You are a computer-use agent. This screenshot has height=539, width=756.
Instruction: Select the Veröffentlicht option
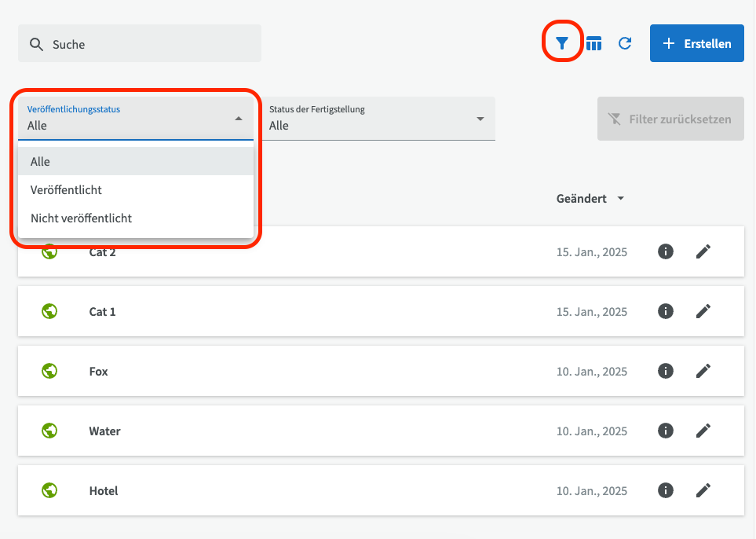[67, 189]
